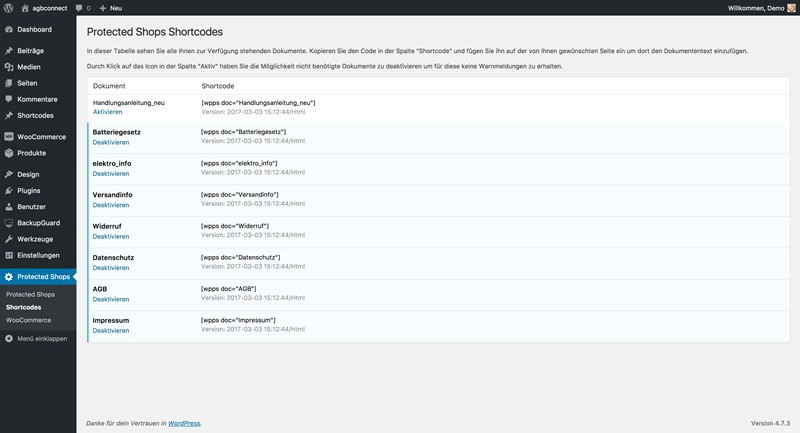Open WooCommerce via its sidebar icon
800x433 pixels.
(9, 137)
